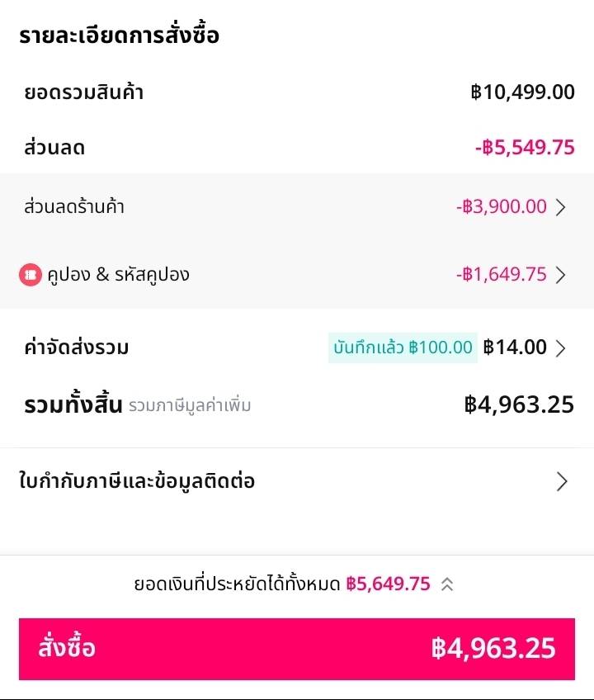Screen dimensions: 594x700
Task: Click the ยอดเงินที่ประหยัดได้ทั้งหมด savings summary text
Action: point(237,584)
